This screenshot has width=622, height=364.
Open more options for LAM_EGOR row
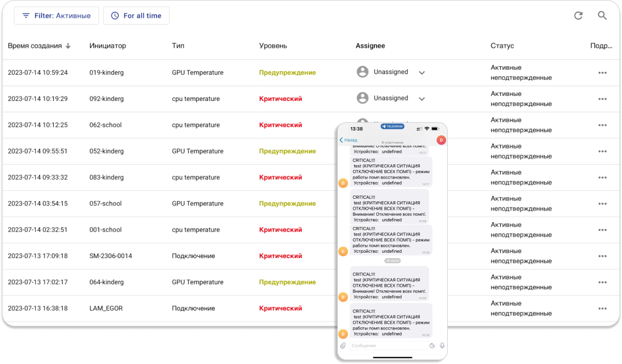tap(602, 309)
